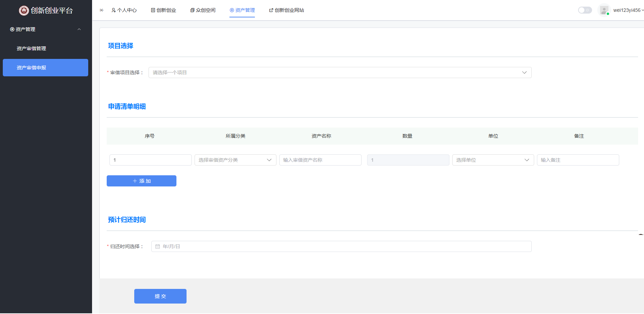Click the platform logo emblem
Screen dimensions: 644x314
[24, 10]
